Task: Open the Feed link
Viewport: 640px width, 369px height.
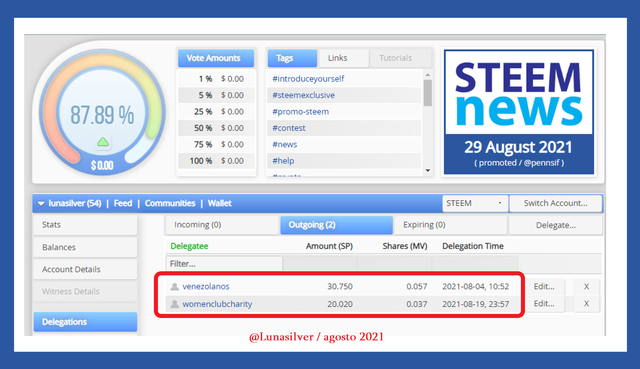Action: click(x=123, y=203)
